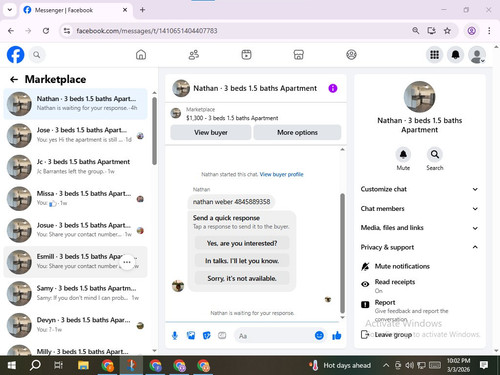The height and width of the screenshot is (375, 500).
Task: Click Leave group option
Action: (393, 334)
